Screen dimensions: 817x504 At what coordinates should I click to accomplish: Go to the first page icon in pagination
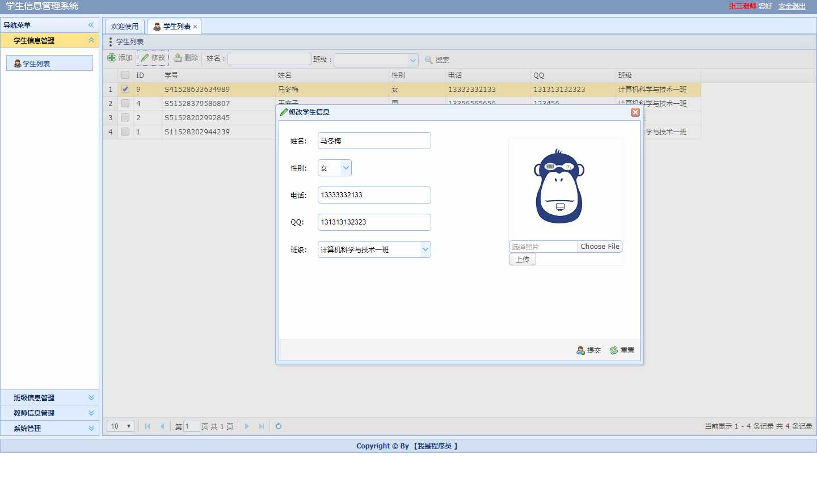pos(148,426)
